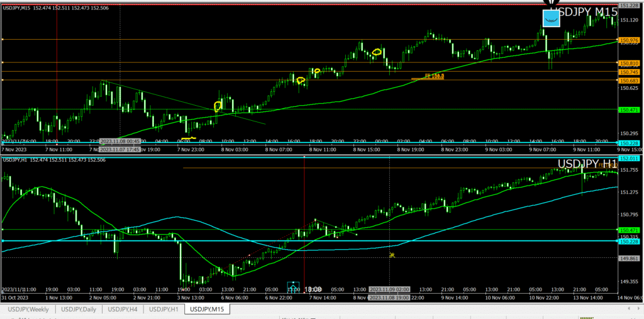Click the yellow ellipse nearest the 150.976 line
The height and width of the screenshot is (319, 644).
pyautogui.click(x=377, y=52)
